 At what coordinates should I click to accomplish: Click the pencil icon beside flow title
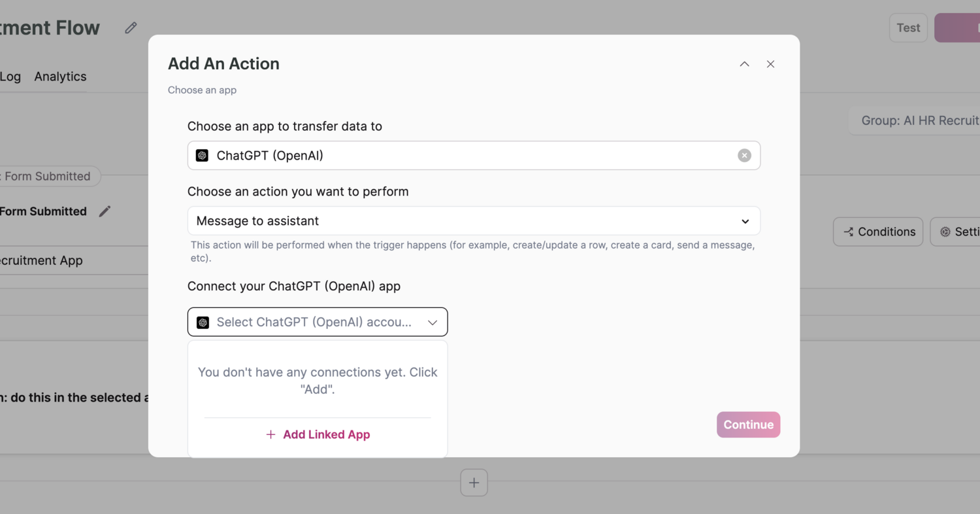pyautogui.click(x=131, y=27)
